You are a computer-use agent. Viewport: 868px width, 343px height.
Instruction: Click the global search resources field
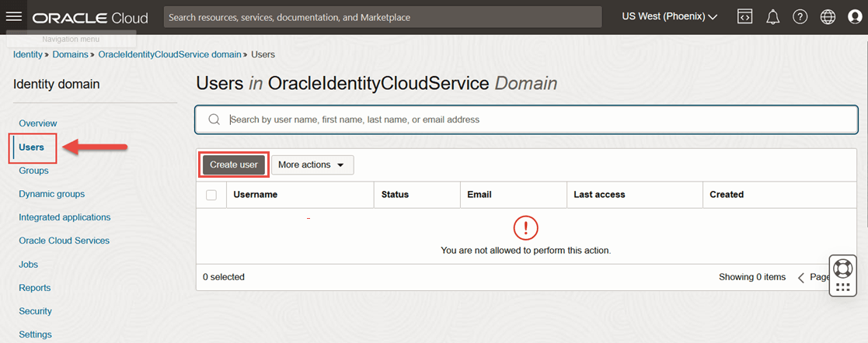(x=382, y=17)
